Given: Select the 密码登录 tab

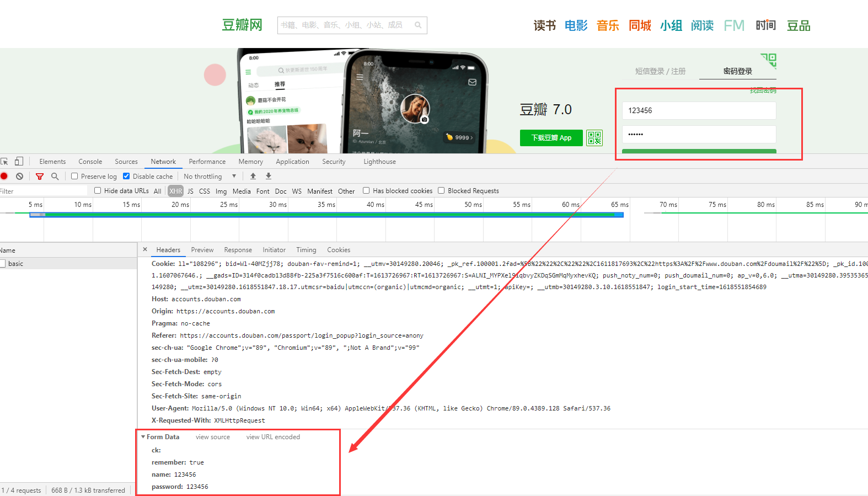Looking at the screenshot, I should tap(738, 71).
